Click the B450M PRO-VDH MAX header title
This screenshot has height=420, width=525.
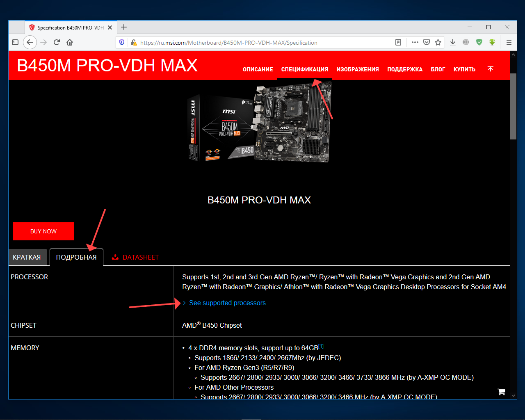point(107,66)
